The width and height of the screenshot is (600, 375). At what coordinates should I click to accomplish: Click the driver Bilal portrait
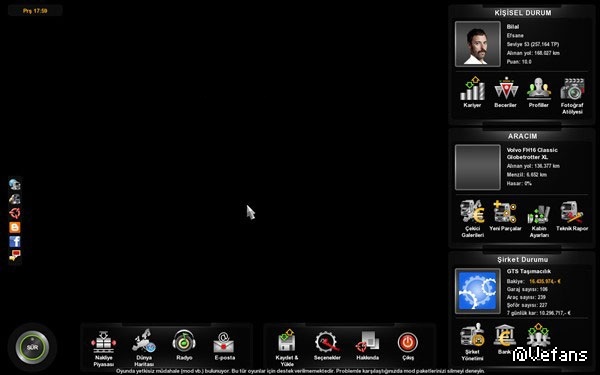(478, 44)
